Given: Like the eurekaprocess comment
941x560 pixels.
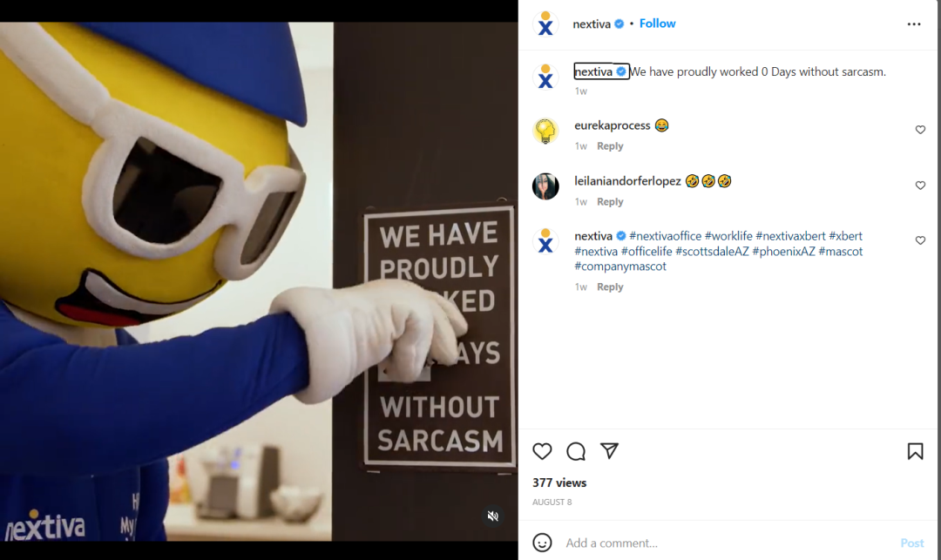Looking at the screenshot, I should point(920,130).
